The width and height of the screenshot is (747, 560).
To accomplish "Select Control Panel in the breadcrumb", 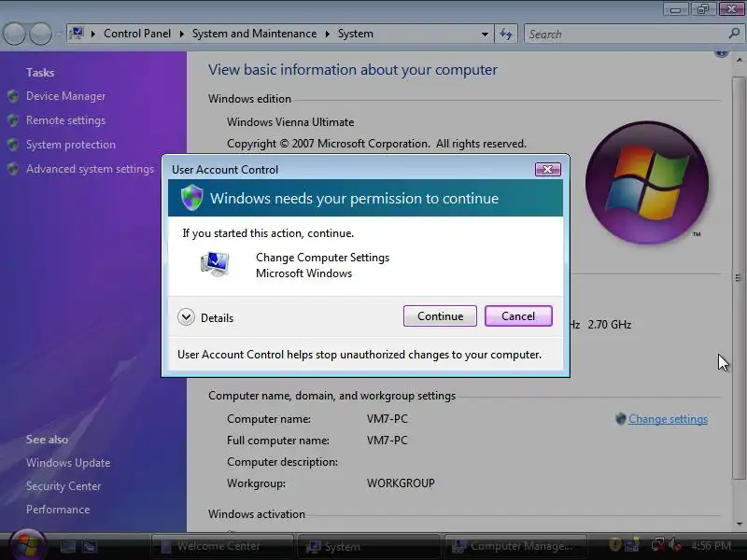I will [137, 34].
